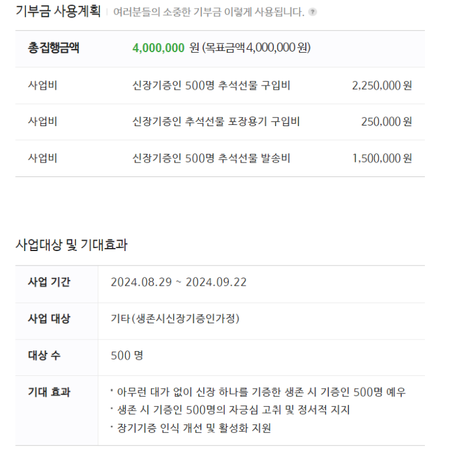Image resolution: width=451 pixels, height=476 pixels.
Task: Select the date range 2024.08.29 ~ 2024.09.22
Action: (178, 283)
